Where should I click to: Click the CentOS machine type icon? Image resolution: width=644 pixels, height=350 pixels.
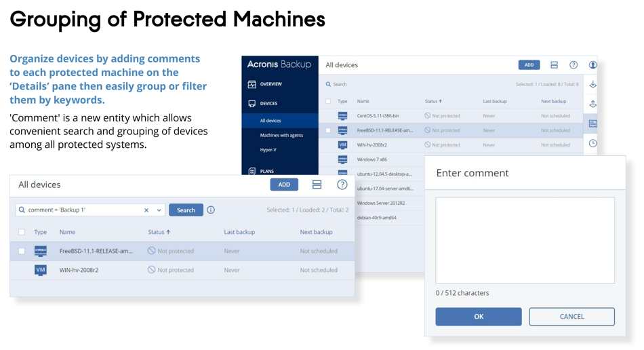pos(342,116)
